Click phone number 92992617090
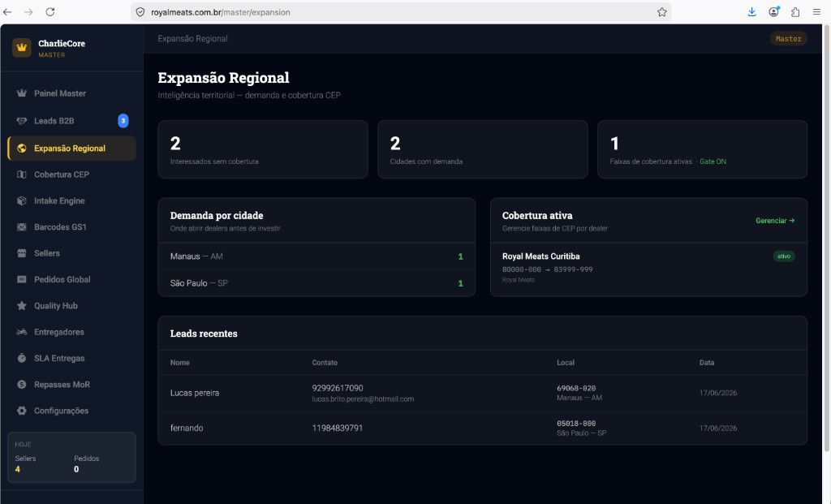The height and width of the screenshot is (504, 831). (337, 388)
